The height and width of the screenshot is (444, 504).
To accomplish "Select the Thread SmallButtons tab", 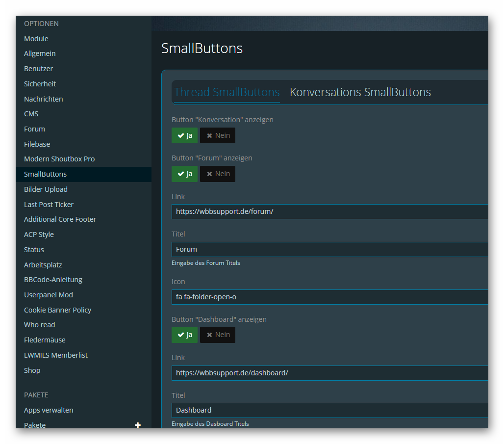I will click(227, 92).
